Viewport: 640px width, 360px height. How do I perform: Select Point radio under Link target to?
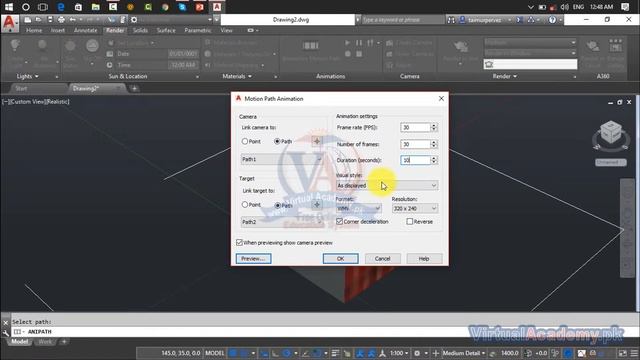point(245,204)
